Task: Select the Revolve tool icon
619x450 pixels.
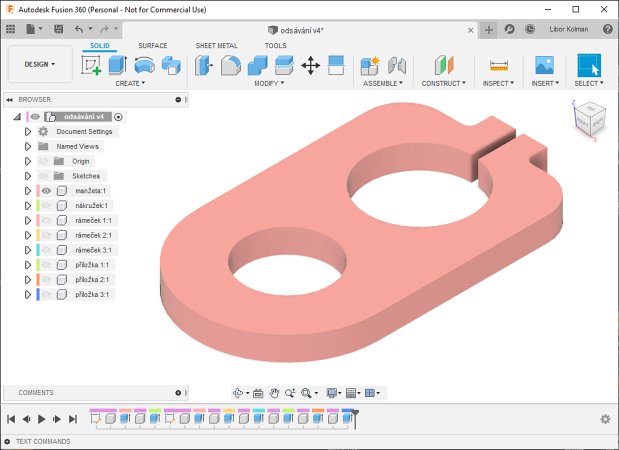Action: point(144,66)
